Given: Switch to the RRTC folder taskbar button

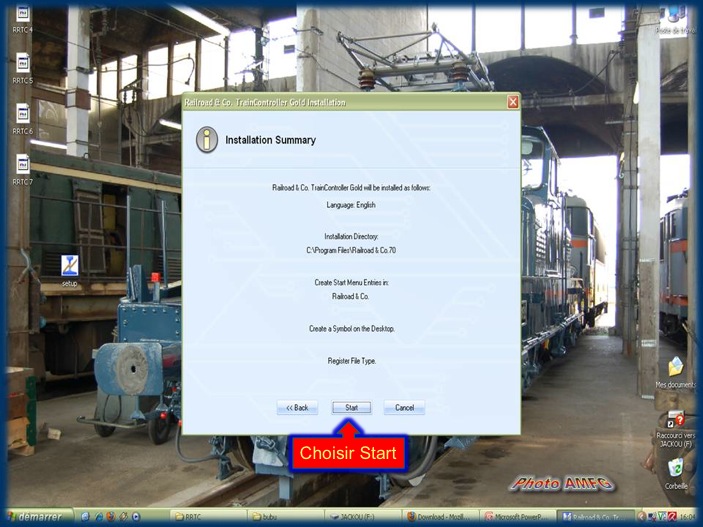Looking at the screenshot, I should coord(209,517).
